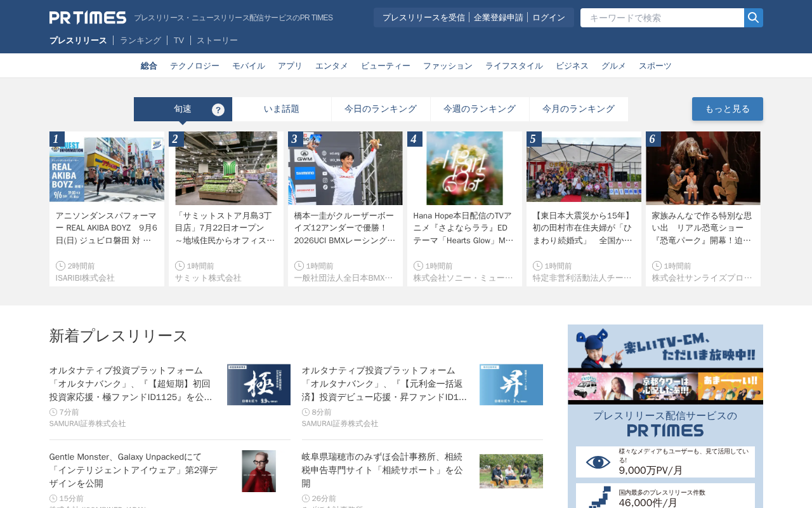The image size is (812, 508).
Task: Click the ログイン link
Action: click(549, 18)
